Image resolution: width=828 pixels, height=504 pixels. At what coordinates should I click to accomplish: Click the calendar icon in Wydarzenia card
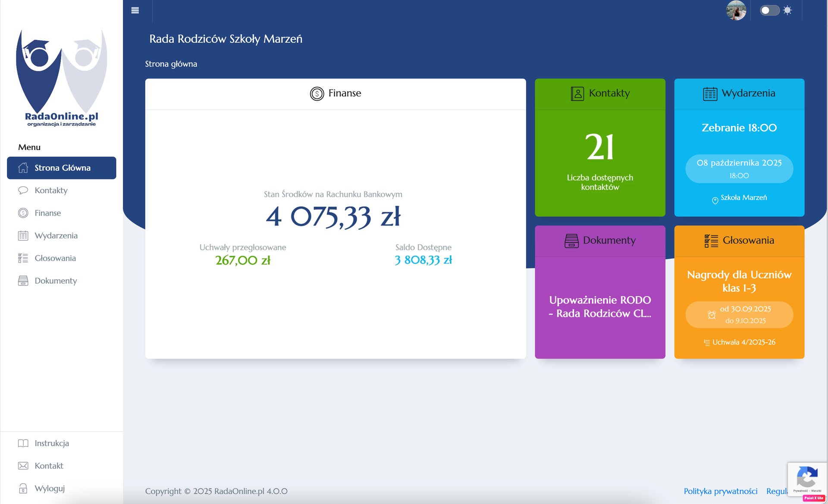(710, 94)
